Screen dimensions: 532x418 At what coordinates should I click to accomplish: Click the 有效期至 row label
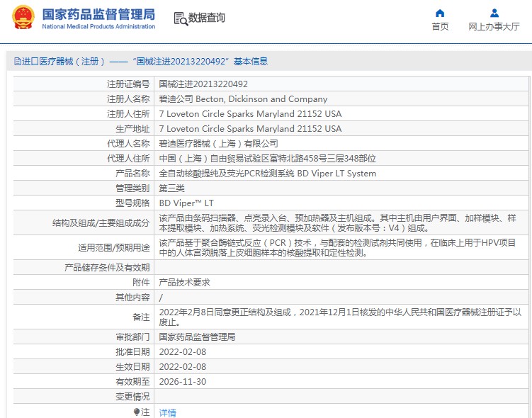[x=132, y=382]
